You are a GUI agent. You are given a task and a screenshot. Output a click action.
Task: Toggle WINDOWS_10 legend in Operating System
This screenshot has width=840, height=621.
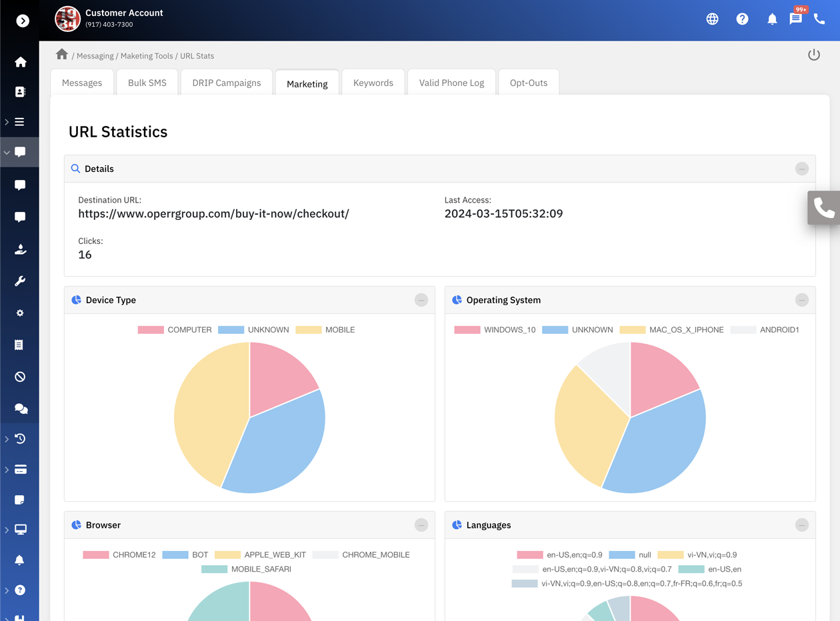495,330
